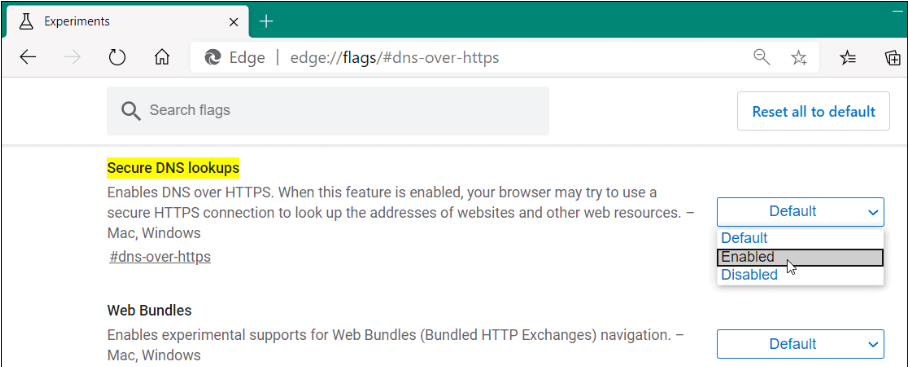Choose Default option in open list
908x367 pixels.
pos(800,238)
